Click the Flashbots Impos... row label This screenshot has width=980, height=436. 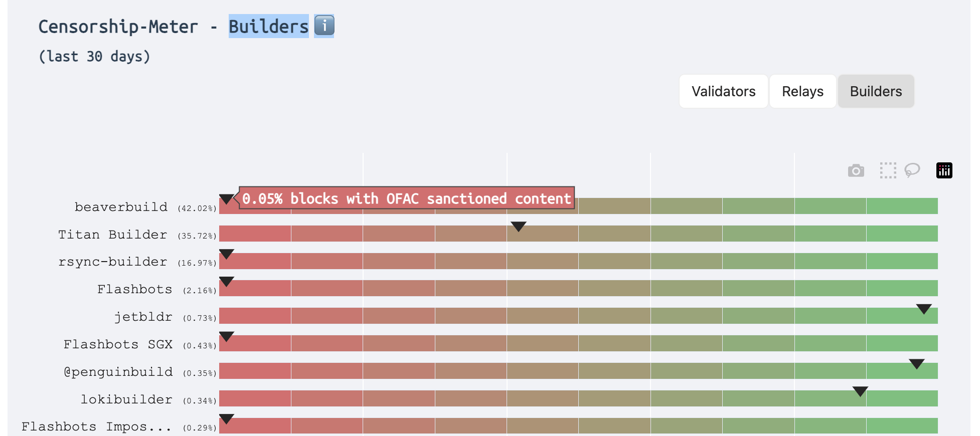(x=96, y=426)
